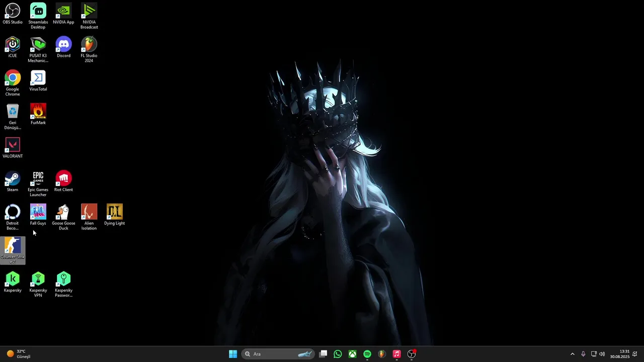644x362 pixels.
Task: Open the notification bell icon
Action: click(635, 354)
